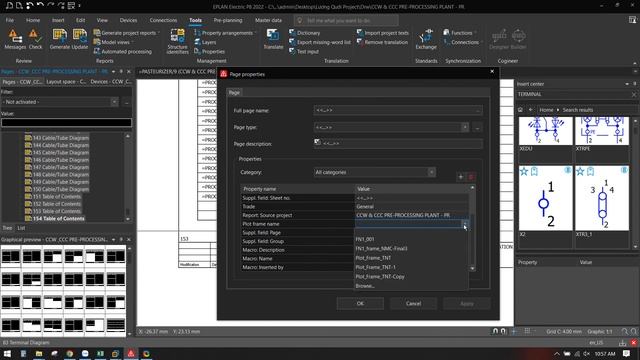Viewport: 640px width, 360px height.
Task: Click the Page type ellipsis button
Action: 477,127
